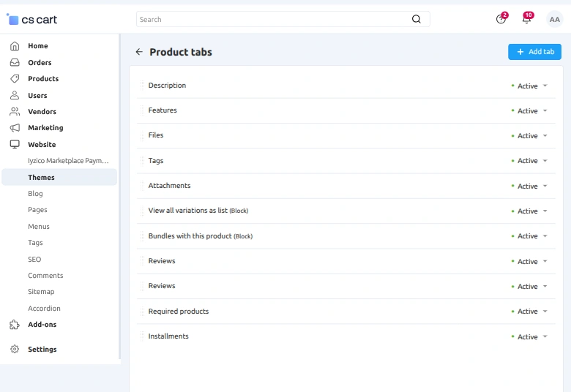Open the Description product tab row

(167, 85)
